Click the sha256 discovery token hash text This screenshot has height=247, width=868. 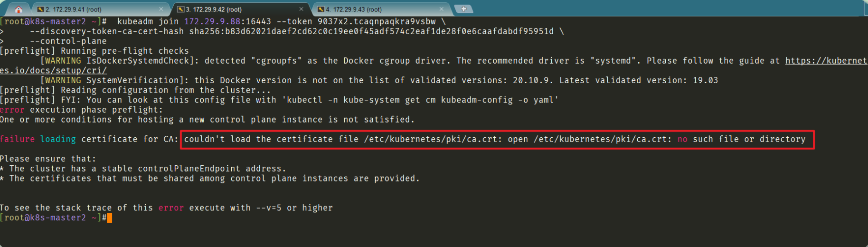[371, 31]
